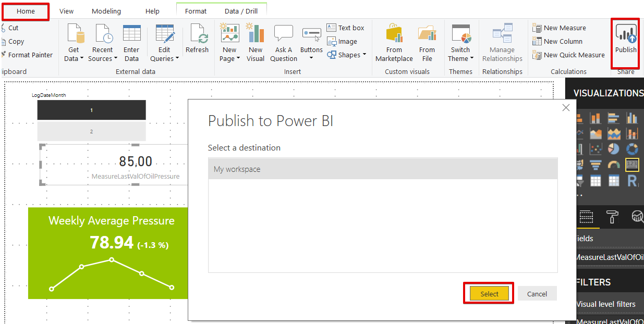Image resolution: width=644 pixels, height=324 pixels.
Task: Switch to the Modeling tab
Action: coord(106,11)
